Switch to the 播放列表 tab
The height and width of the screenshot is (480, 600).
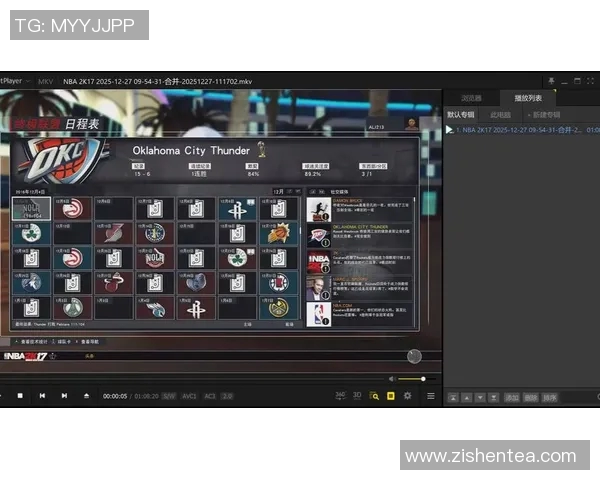tap(527, 98)
